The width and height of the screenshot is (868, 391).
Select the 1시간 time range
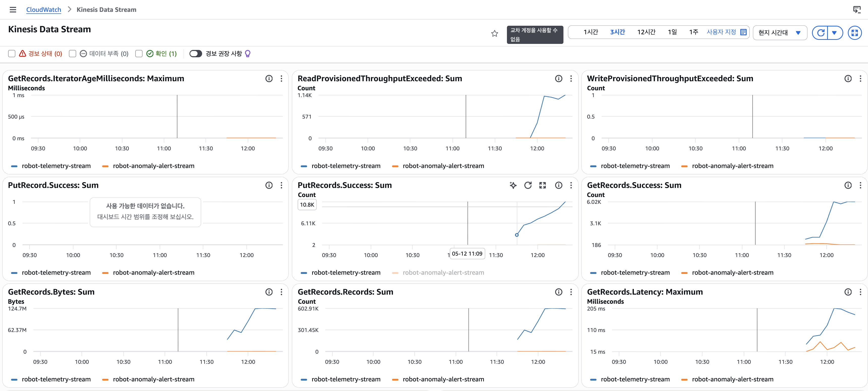[591, 32]
